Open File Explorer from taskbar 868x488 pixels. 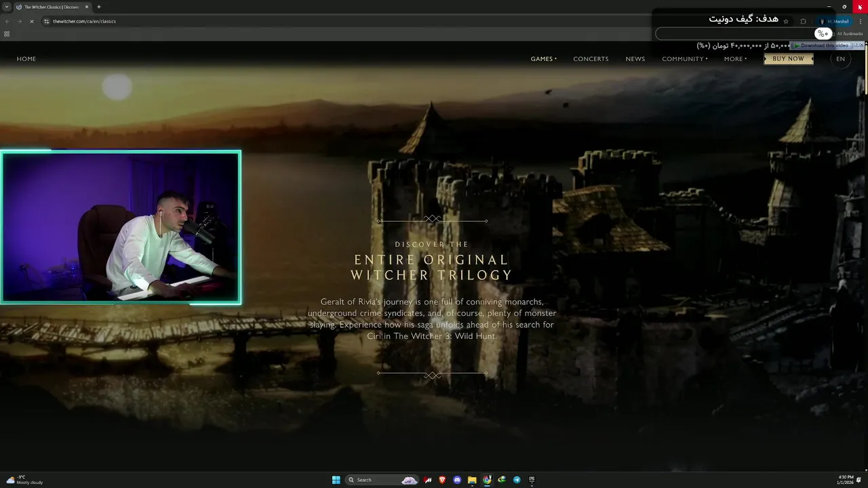point(472,480)
